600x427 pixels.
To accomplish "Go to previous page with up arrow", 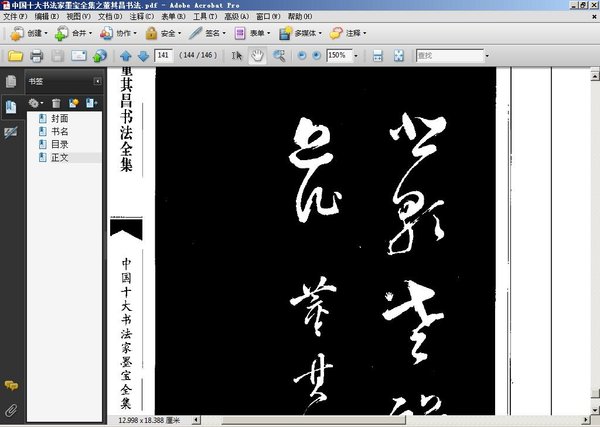I will [x=126, y=56].
